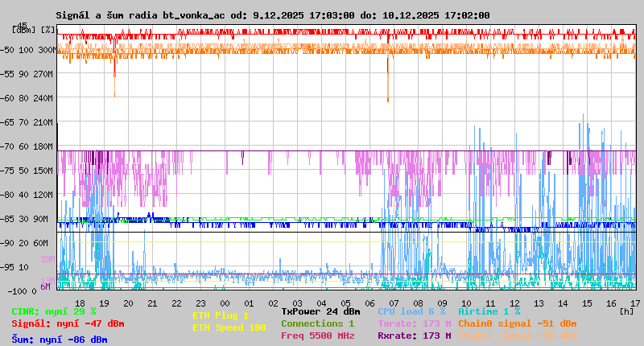Click the '[dBm]' axis unit label
This screenshot has width=644, height=346.
click(24, 30)
